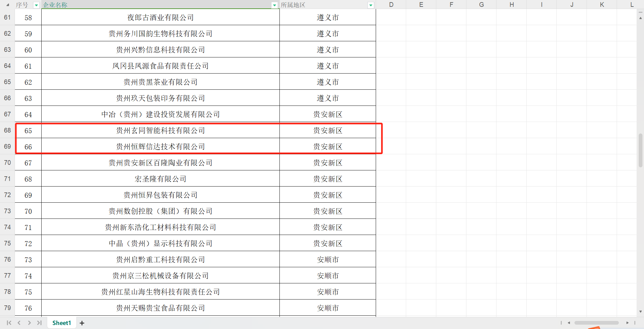Select column D header
Viewport: 644px width, 329px height.
(391, 5)
